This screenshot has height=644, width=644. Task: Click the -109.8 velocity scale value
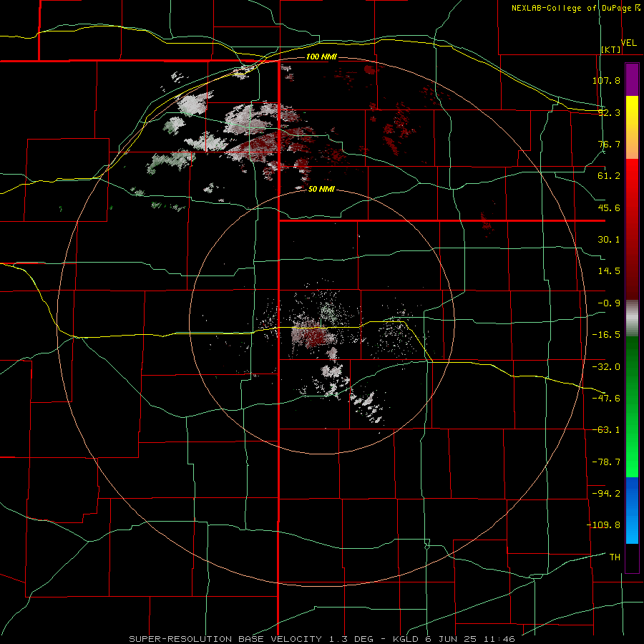point(604,525)
